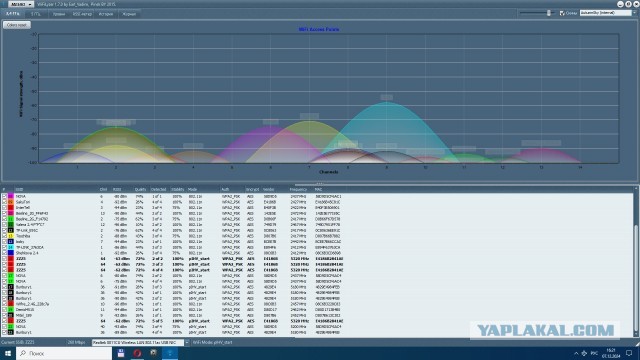Click the Current SSID status bar entry

[x=18, y=342]
